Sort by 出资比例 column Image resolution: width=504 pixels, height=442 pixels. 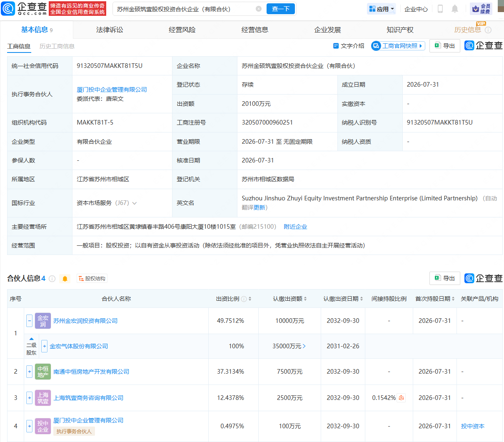(250, 299)
